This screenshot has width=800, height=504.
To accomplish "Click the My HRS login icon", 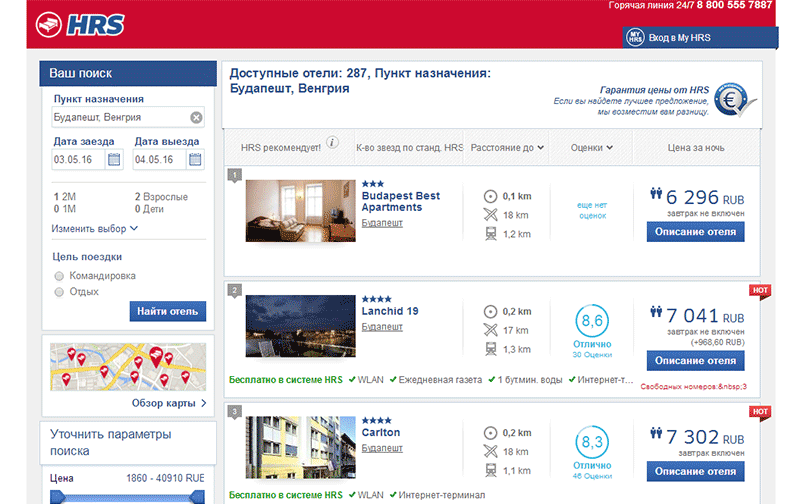I will coord(635,37).
